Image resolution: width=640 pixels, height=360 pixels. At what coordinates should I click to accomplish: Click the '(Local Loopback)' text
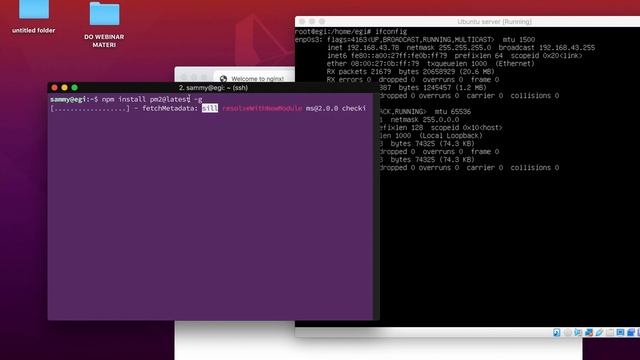tap(451, 136)
